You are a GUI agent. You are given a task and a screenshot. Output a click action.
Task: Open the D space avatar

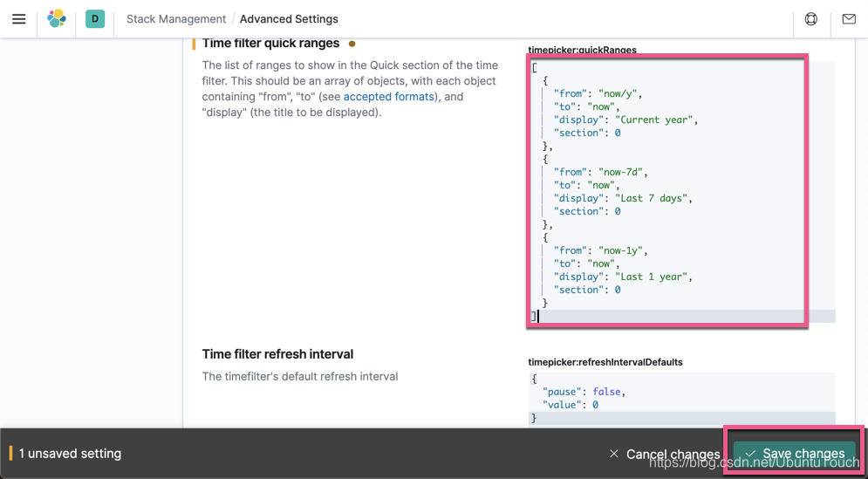coord(95,19)
